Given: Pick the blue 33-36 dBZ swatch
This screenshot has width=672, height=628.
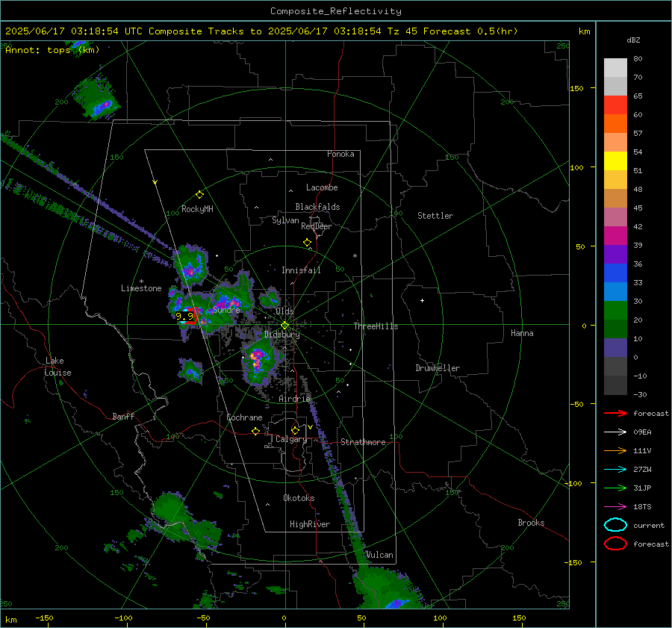Looking at the screenshot, I should [x=615, y=273].
